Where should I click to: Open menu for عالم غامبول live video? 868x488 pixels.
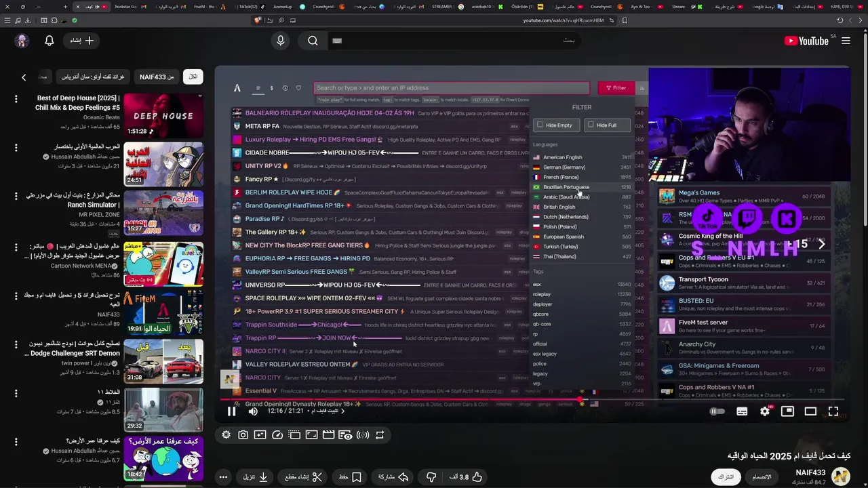pos(16,247)
